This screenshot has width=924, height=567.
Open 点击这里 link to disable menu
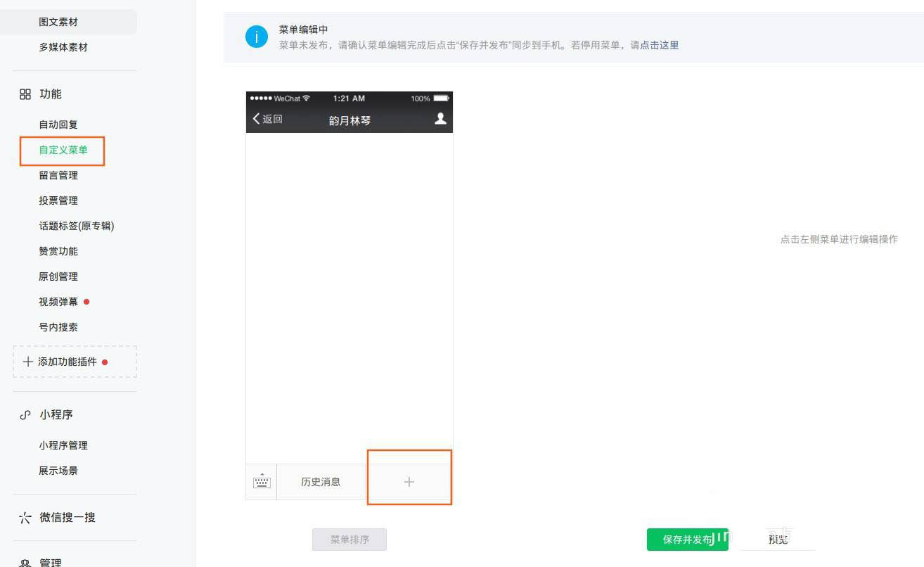tap(659, 44)
